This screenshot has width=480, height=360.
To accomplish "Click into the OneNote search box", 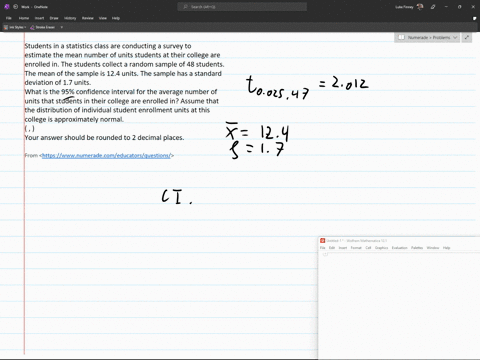I will 242,7.
